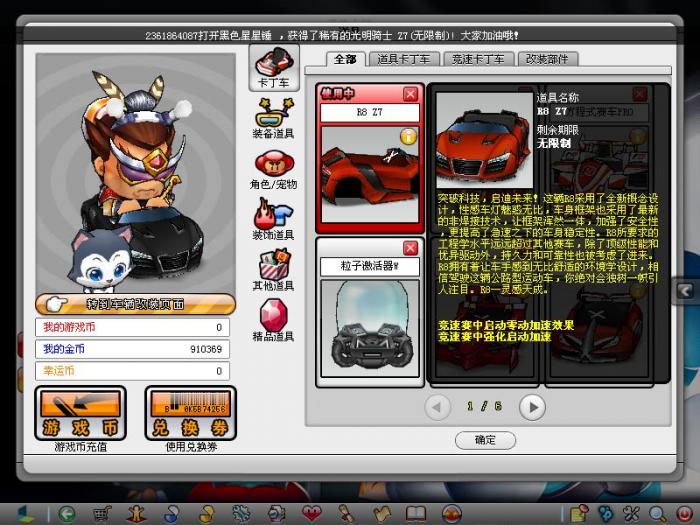The width and height of the screenshot is (700, 525).
Task: Click the gear cog icon in bottom bar
Action: coord(242,514)
